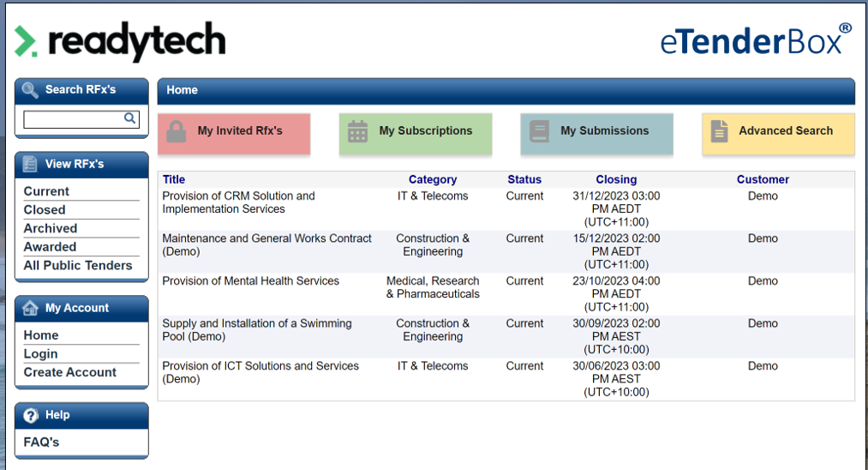Click the Search RFx's panel magnifier icon
Image resolution: width=868 pixels, height=470 pixels.
pyautogui.click(x=30, y=90)
